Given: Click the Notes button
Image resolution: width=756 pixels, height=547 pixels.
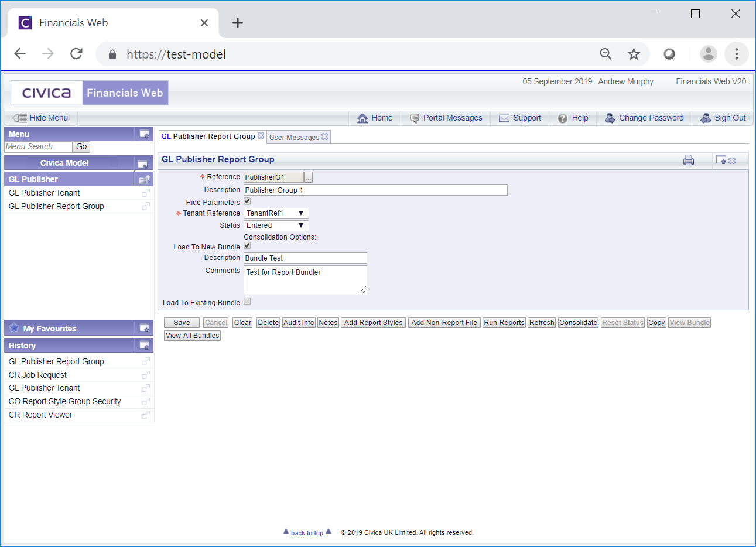Looking at the screenshot, I should pyautogui.click(x=329, y=323).
